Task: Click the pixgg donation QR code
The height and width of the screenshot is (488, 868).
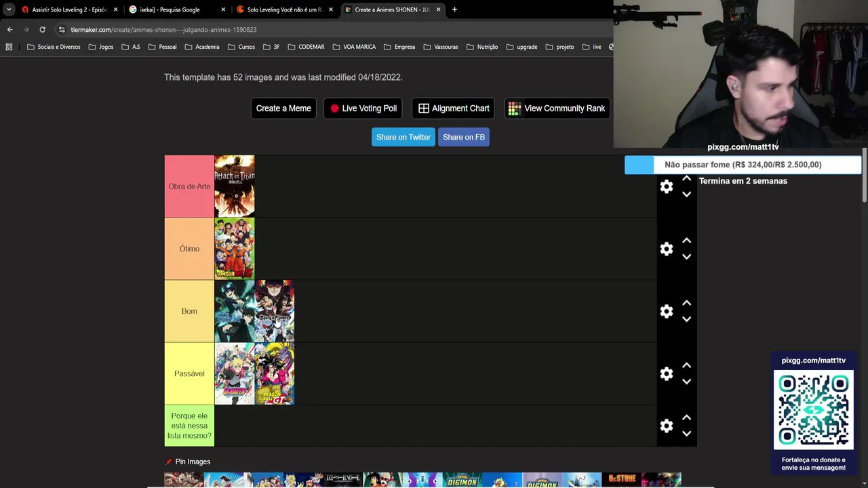Action: pyautogui.click(x=814, y=409)
